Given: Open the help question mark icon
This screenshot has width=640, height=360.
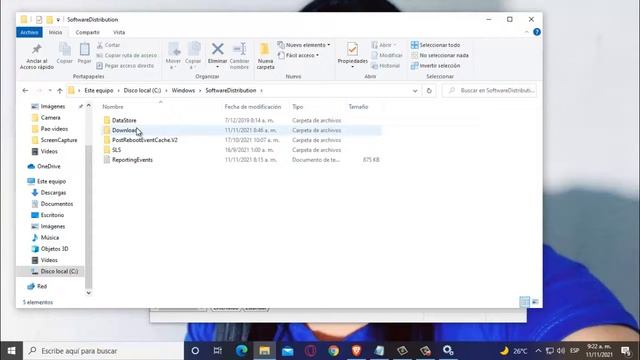Looking at the screenshot, I should point(537,32).
